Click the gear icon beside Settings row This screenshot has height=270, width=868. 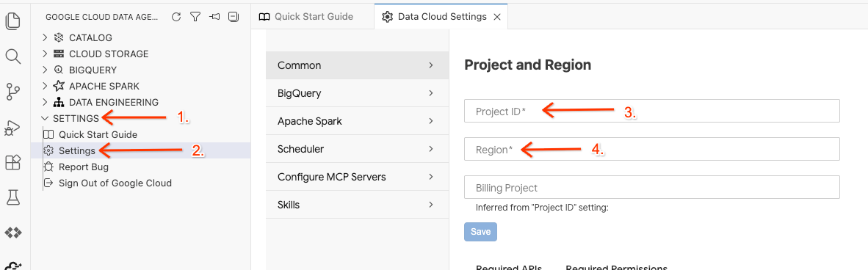click(x=48, y=150)
